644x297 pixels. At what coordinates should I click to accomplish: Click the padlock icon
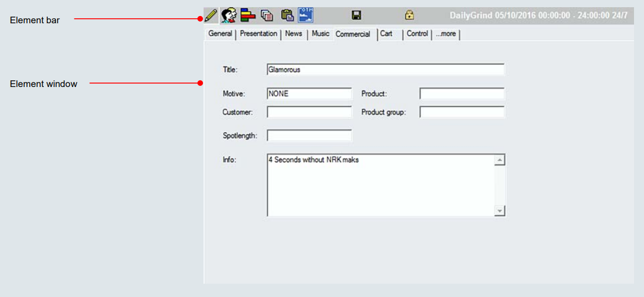pos(409,15)
